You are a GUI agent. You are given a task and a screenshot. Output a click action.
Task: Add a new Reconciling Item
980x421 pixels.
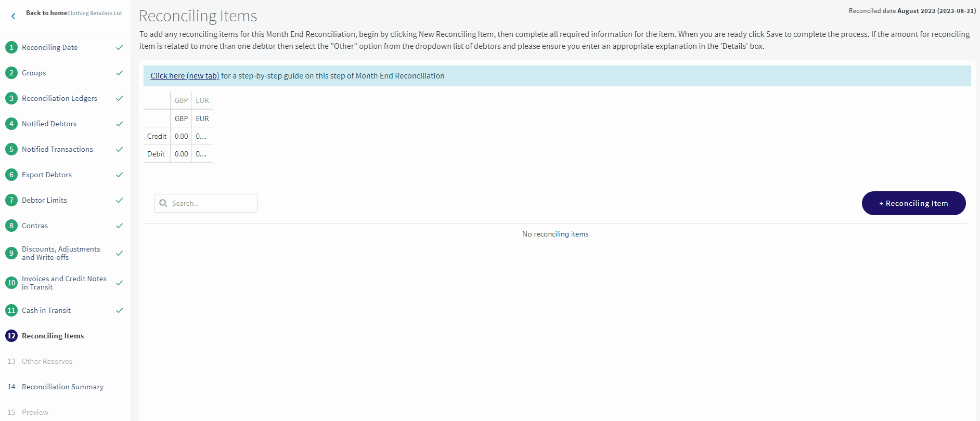click(x=913, y=203)
